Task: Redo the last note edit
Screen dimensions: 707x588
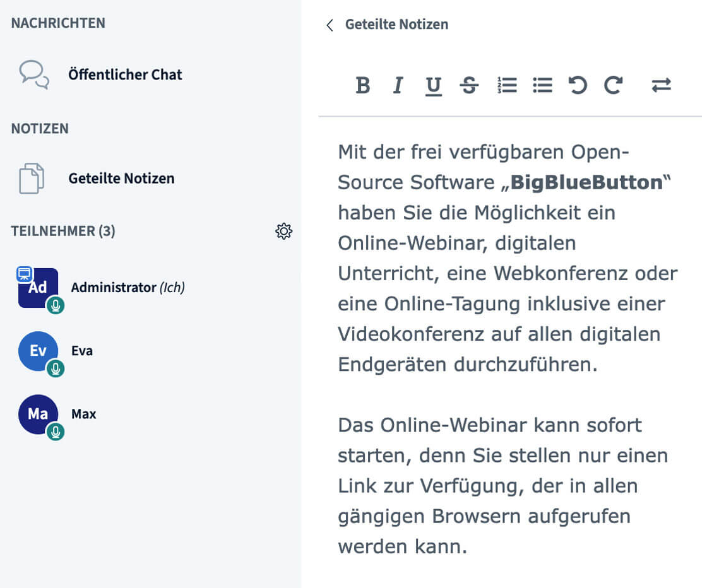Action: [x=613, y=85]
